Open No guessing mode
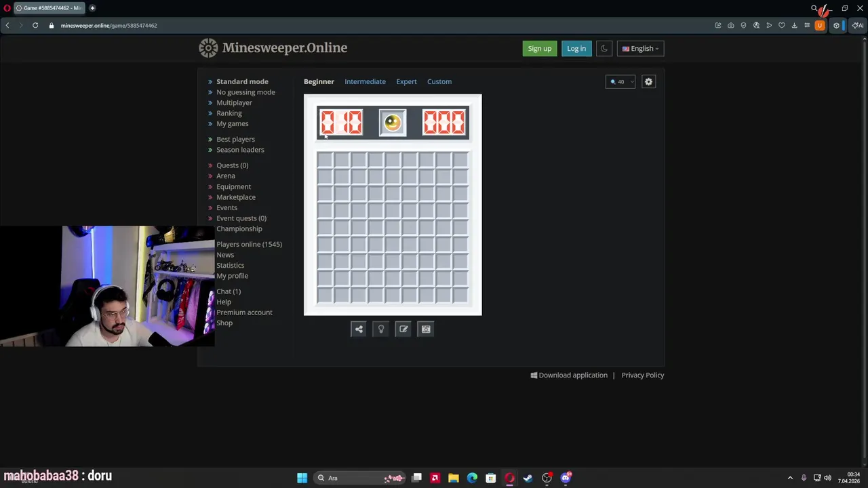This screenshot has width=868, height=488. coord(245,92)
